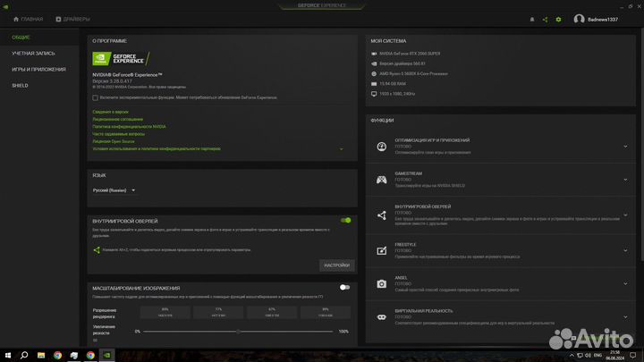The image size is (644, 362).
Task: Click the main window vertical scrollbar
Action: tap(642, 145)
